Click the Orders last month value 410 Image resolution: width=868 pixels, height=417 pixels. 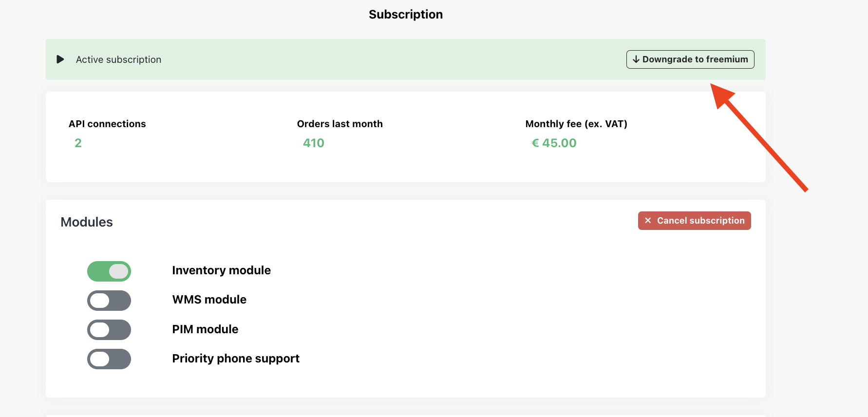pyautogui.click(x=314, y=143)
